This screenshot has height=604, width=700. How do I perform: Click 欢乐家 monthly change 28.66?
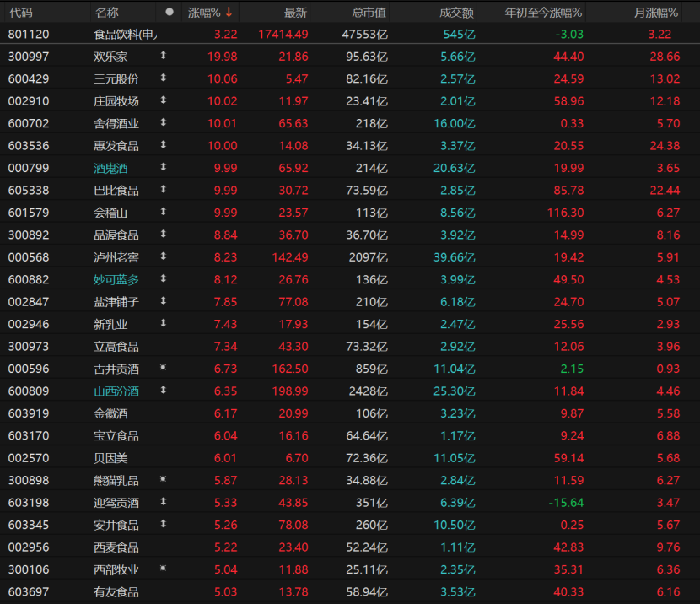click(x=665, y=57)
